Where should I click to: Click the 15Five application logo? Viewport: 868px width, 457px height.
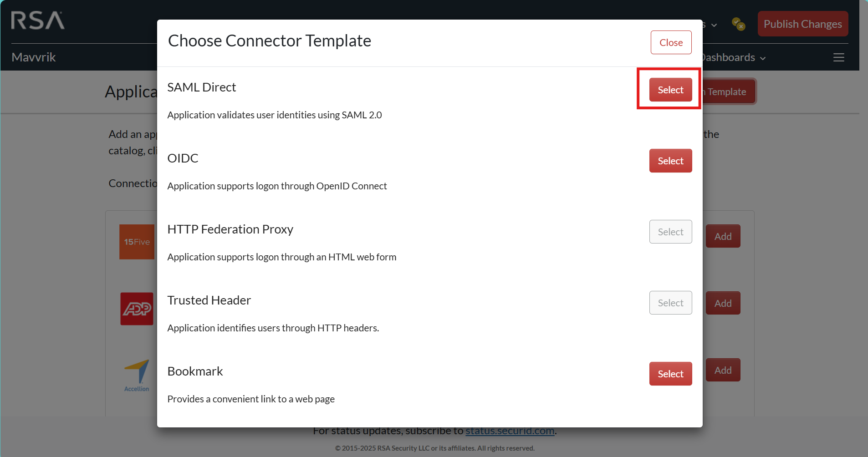(137, 242)
